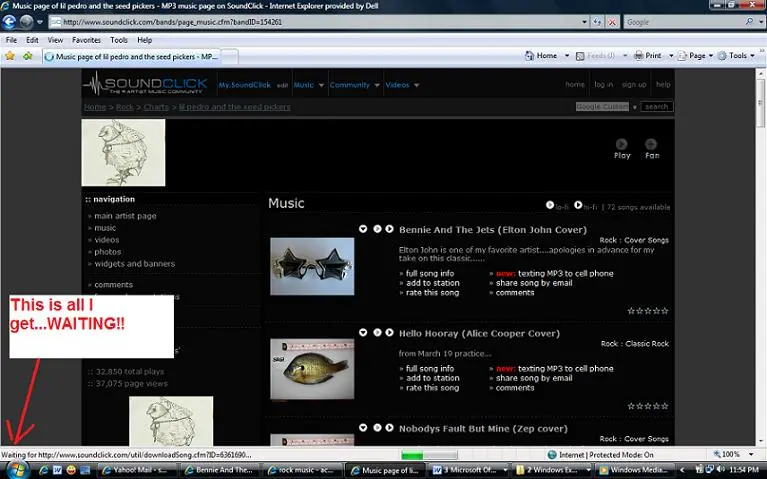Click the SoundClick logo

[x=145, y=84]
